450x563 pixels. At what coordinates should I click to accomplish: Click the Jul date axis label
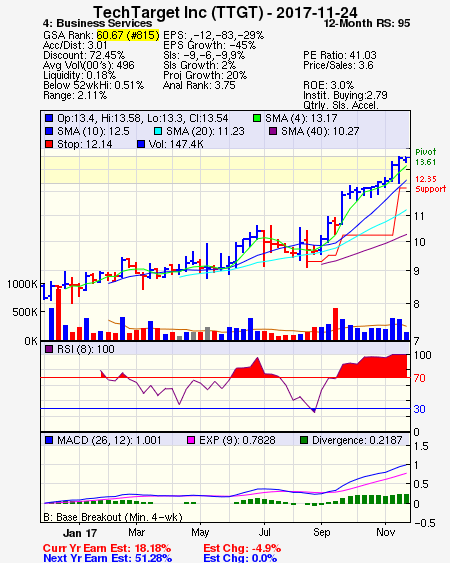pyautogui.click(x=265, y=532)
